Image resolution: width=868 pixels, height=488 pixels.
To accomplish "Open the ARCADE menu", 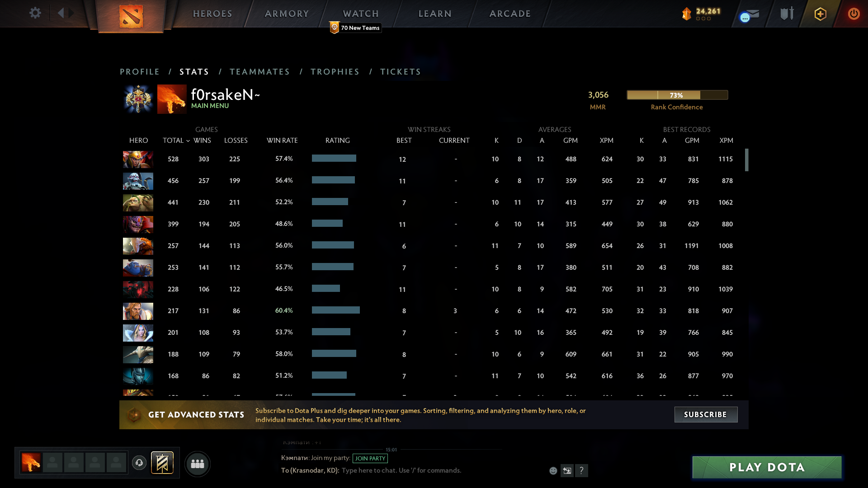I will 510,14.
